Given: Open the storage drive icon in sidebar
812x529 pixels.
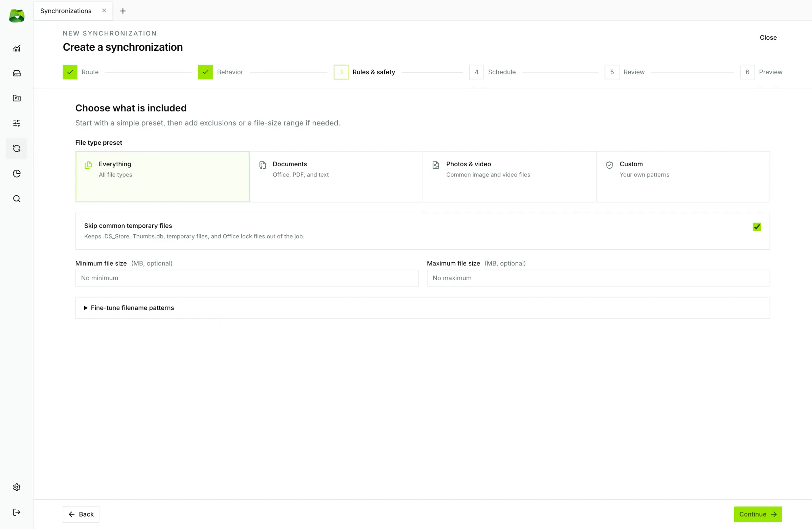Looking at the screenshot, I should (x=16, y=73).
